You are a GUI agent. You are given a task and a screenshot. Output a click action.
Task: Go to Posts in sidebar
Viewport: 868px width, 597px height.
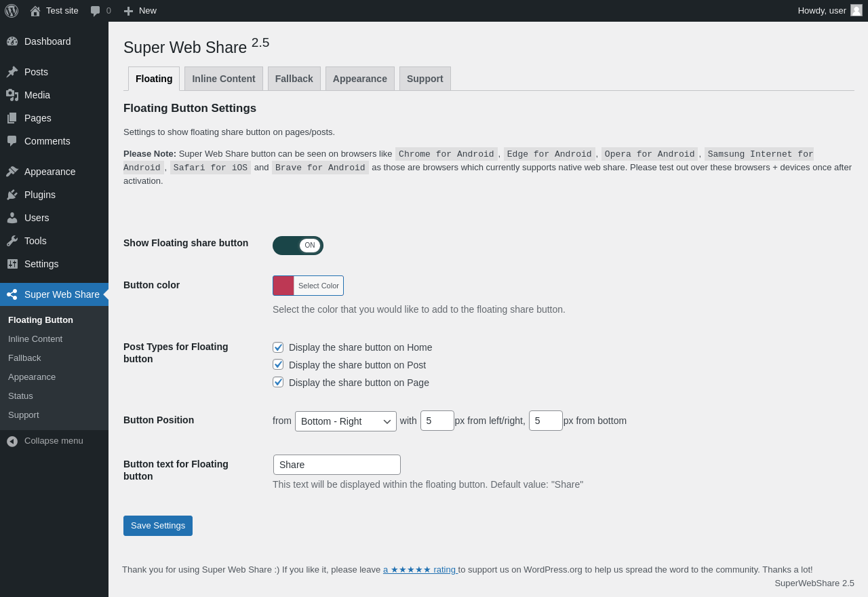36,72
